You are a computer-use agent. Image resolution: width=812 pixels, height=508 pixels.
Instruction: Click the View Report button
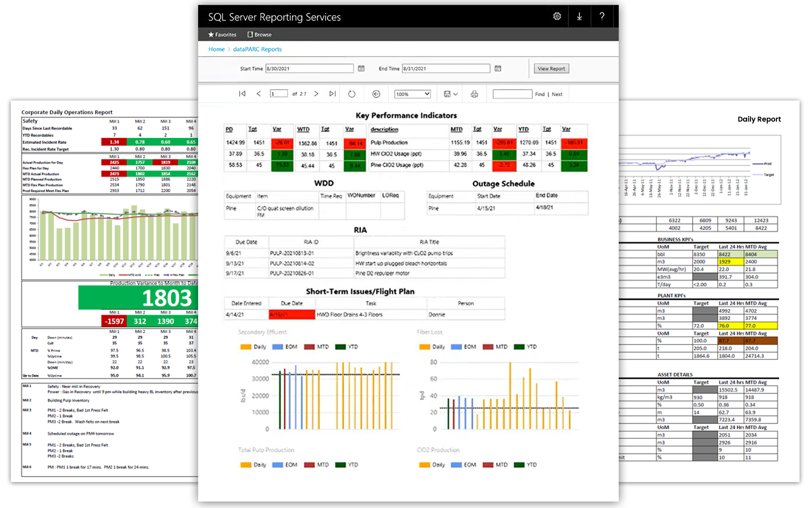pyautogui.click(x=551, y=69)
